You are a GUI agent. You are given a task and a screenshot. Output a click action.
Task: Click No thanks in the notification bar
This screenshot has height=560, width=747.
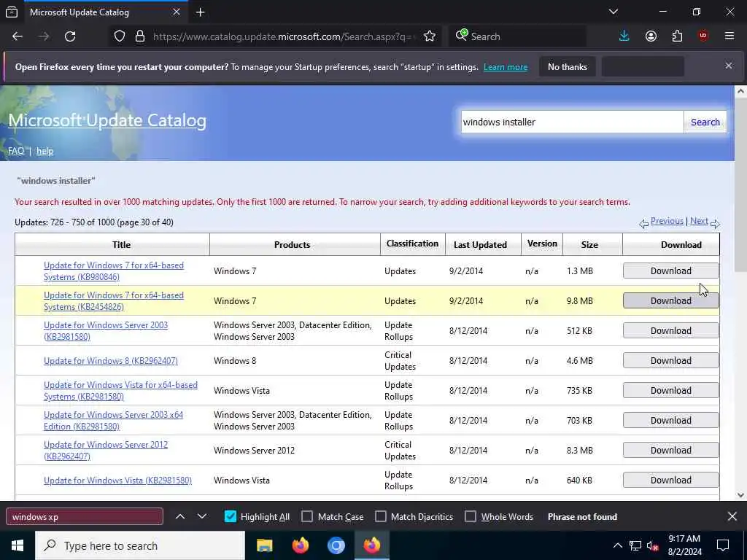click(568, 66)
